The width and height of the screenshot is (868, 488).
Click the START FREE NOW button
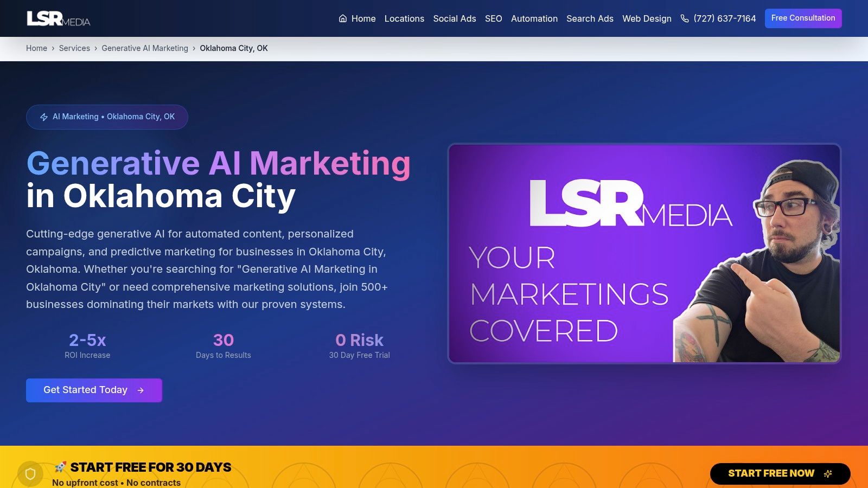[x=780, y=474]
